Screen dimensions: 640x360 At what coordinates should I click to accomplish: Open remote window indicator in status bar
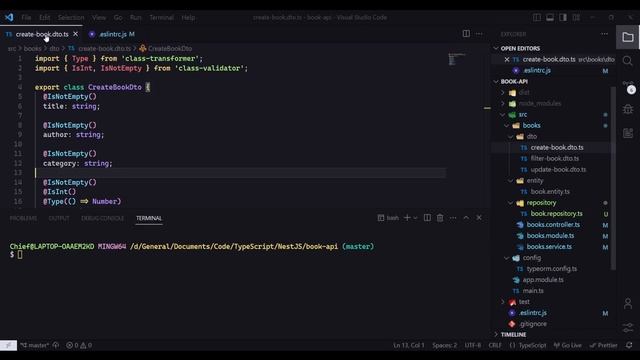(8, 345)
